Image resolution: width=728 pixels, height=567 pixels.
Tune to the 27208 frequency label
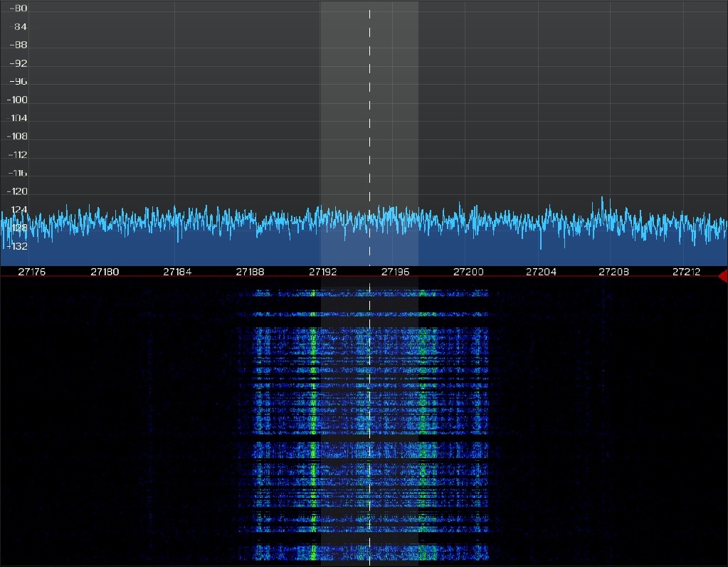(x=613, y=272)
